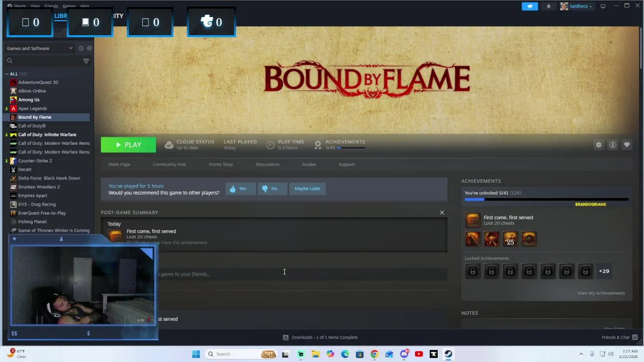
Task: Select Delta Force: Black Hawk Down
Action: coord(49,178)
